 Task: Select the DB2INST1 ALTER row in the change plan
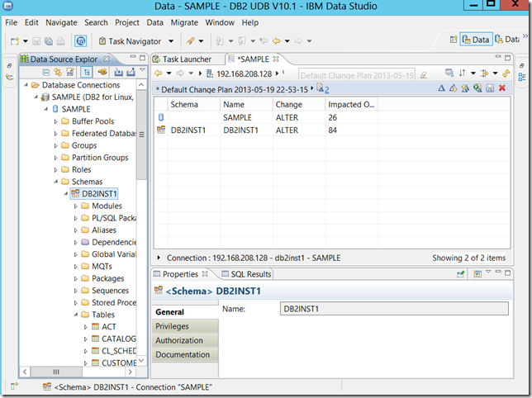pos(248,130)
